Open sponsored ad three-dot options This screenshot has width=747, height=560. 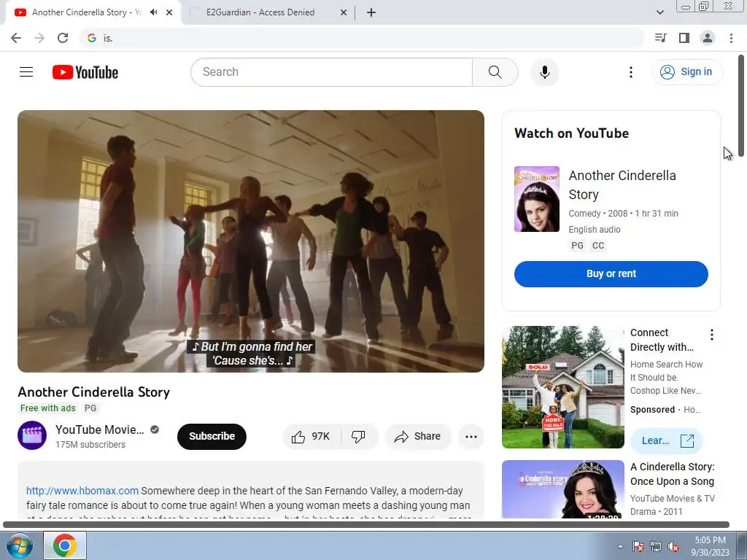(x=712, y=335)
